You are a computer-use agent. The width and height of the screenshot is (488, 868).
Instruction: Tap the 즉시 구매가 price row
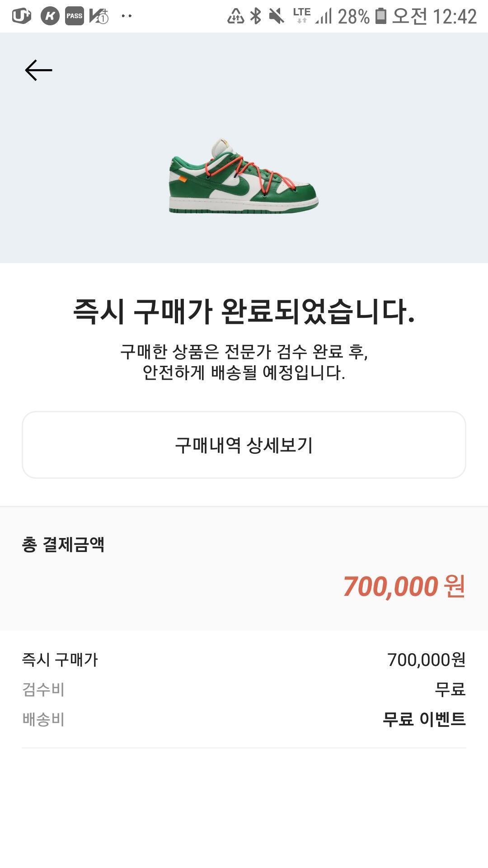coord(244,660)
